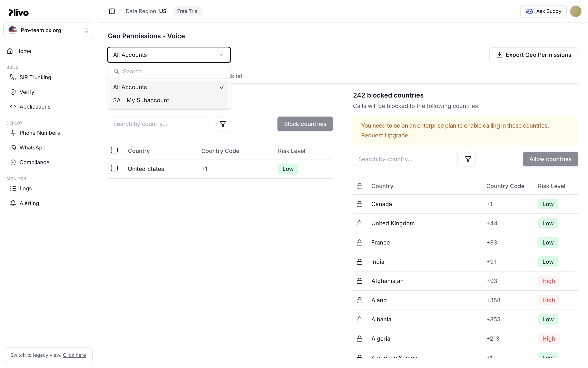Click the Home house icon
The height and width of the screenshot is (368, 588).
coord(10,51)
